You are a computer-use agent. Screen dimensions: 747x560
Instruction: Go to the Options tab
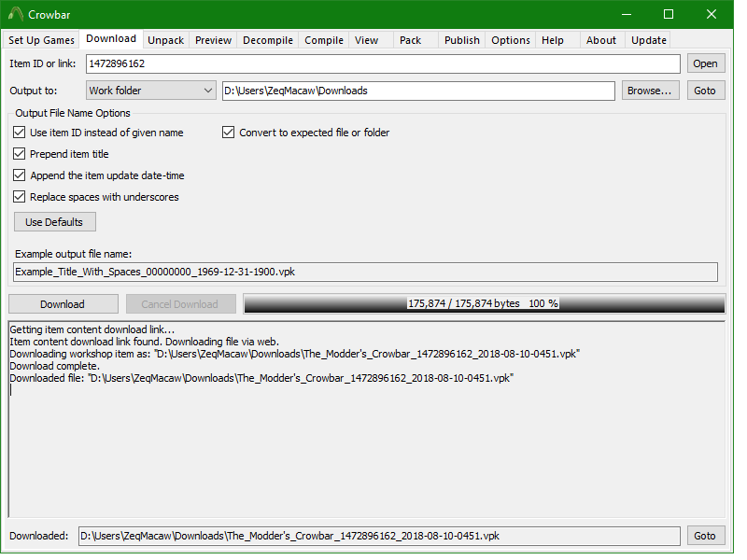click(x=511, y=40)
